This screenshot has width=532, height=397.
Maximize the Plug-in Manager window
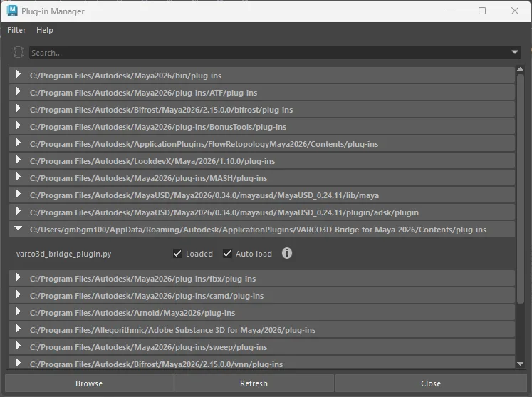coord(481,11)
